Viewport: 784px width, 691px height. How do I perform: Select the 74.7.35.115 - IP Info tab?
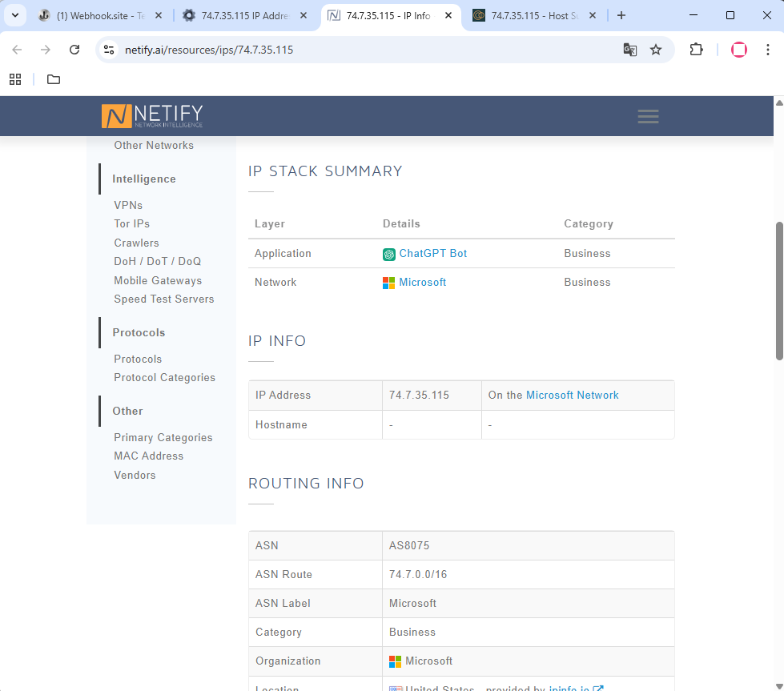pyautogui.click(x=385, y=15)
